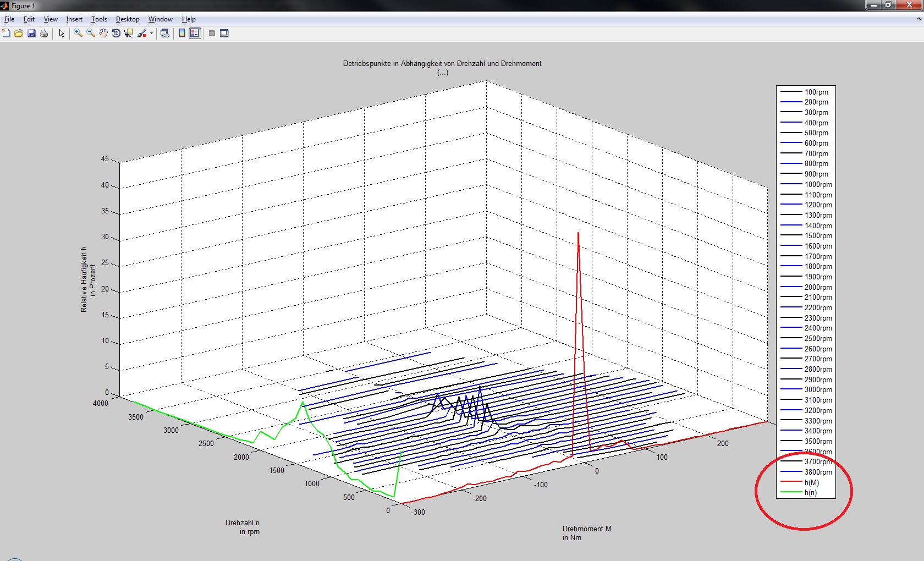The height and width of the screenshot is (561, 924).
Task: Click the New Figure icon
Action: coord(6,34)
